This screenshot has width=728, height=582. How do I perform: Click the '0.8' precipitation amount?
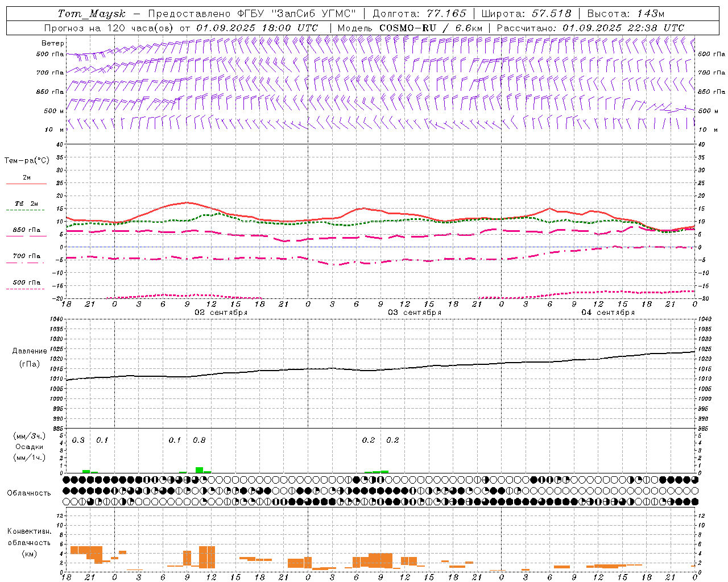pyautogui.click(x=199, y=440)
